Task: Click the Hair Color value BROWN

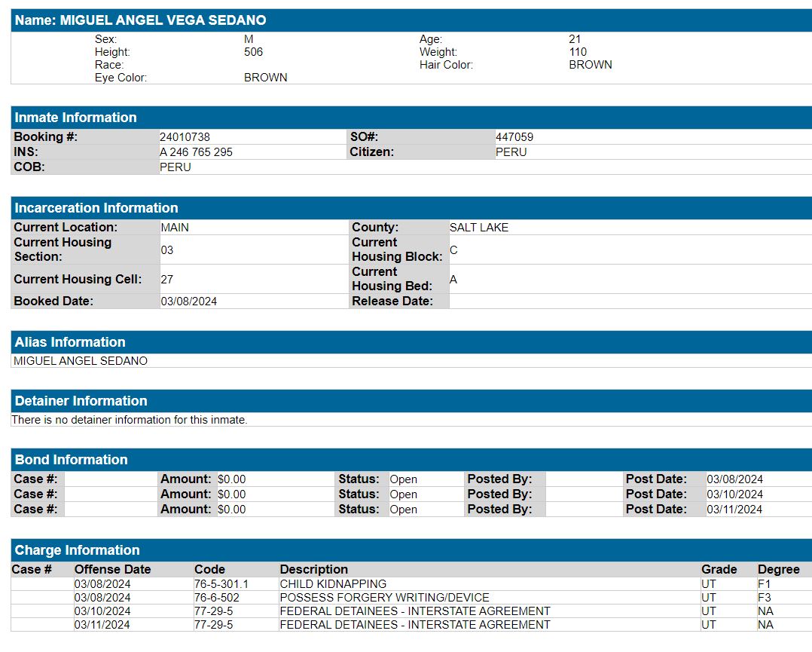Action: pos(591,65)
